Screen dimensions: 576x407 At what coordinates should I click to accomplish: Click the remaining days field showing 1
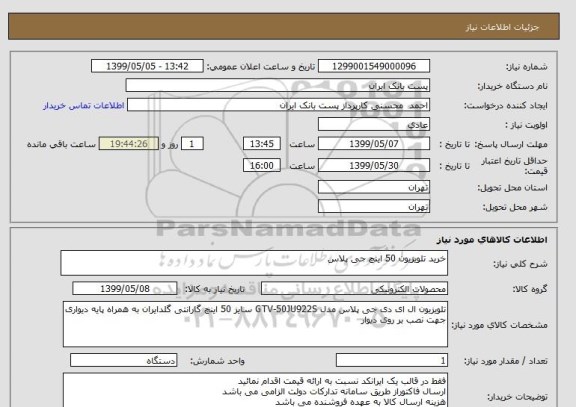tap(192, 144)
